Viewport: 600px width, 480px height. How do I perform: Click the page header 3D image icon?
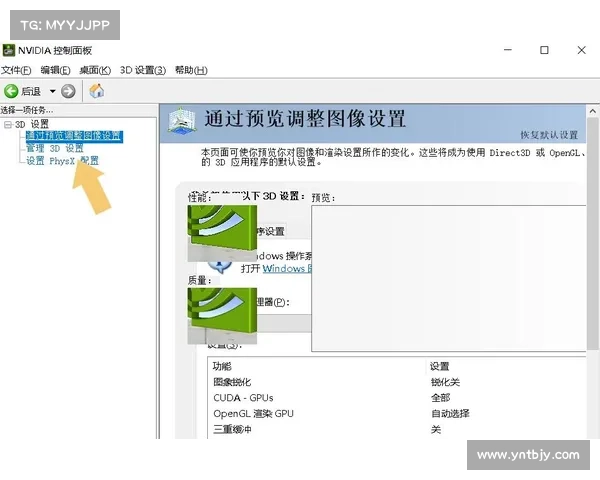(183, 119)
